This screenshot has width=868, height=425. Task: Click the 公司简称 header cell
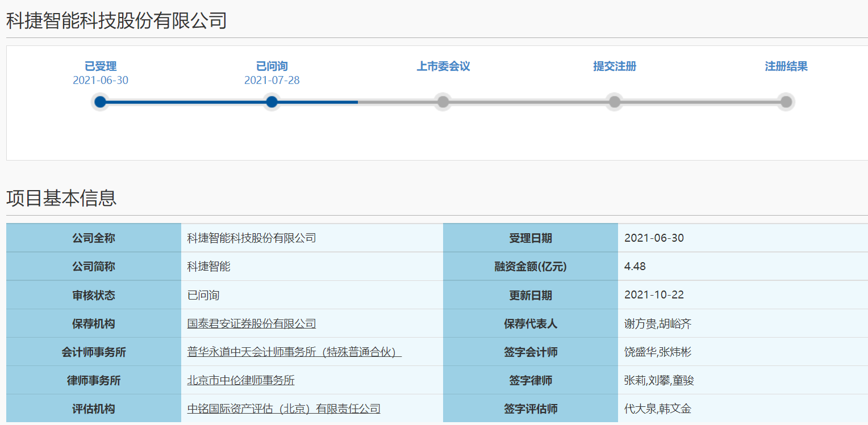(x=94, y=267)
